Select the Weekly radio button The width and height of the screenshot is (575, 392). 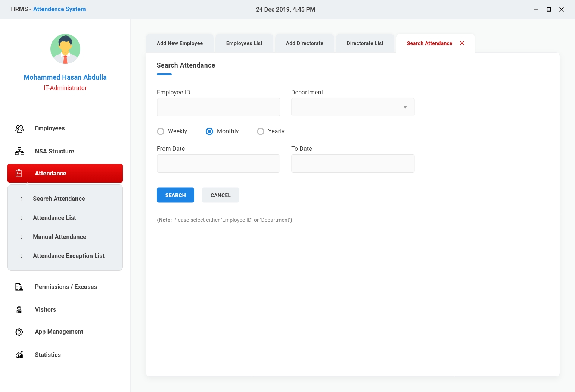[x=161, y=131]
